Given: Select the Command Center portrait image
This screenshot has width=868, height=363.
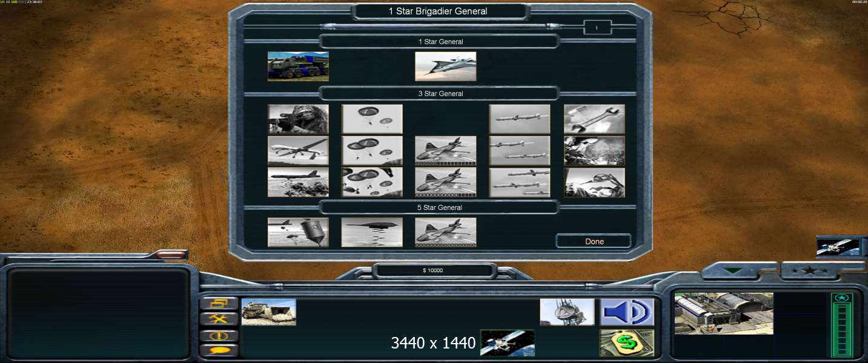Looking at the screenshot, I should click(724, 313).
